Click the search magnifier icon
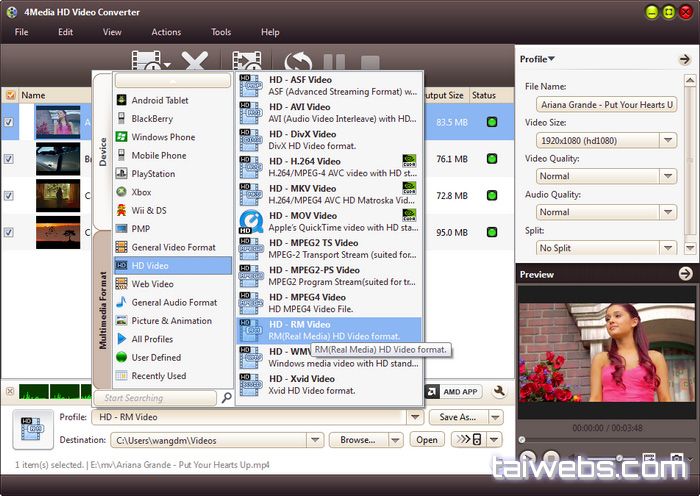Viewport: 700px width, 496px height. [x=226, y=398]
